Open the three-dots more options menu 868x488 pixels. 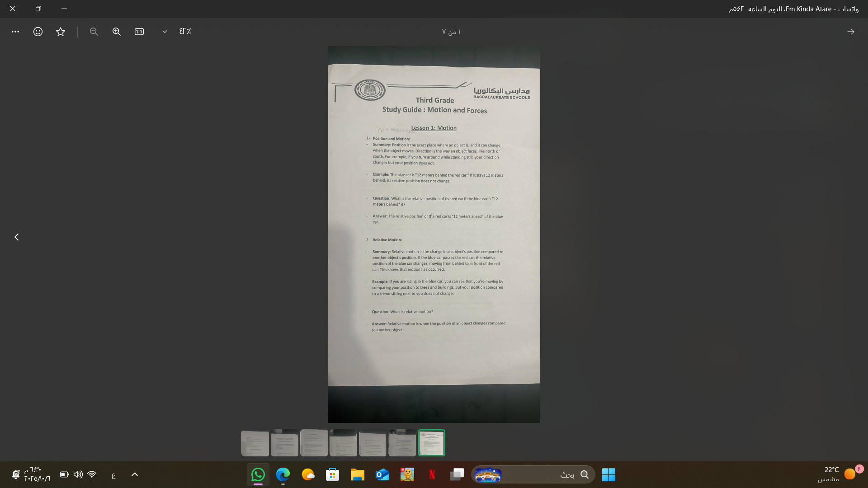click(x=15, y=32)
